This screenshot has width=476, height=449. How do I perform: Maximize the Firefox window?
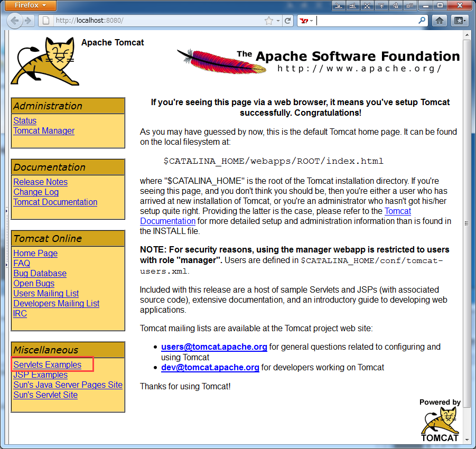440,5
